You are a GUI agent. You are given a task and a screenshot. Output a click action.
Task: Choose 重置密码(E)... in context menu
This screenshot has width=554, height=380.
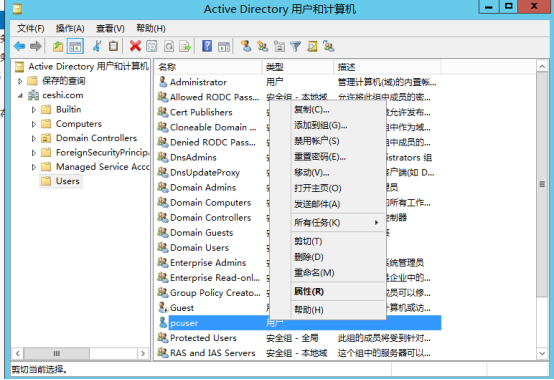[x=327, y=156]
